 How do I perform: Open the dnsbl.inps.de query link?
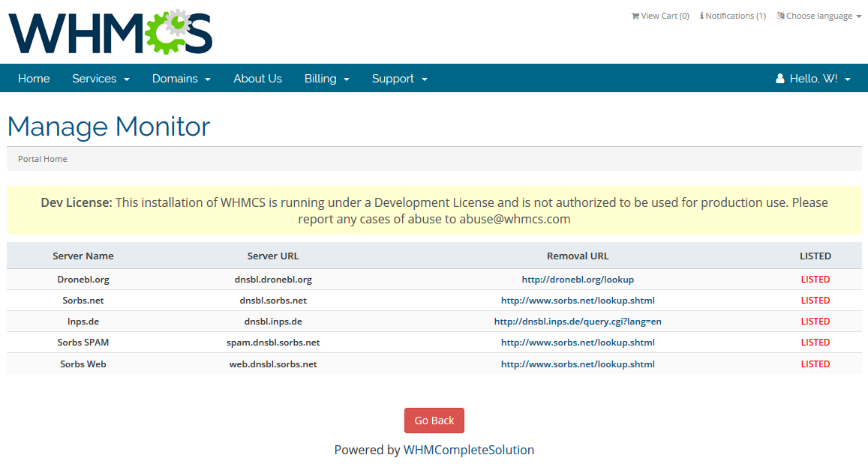point(578,322)
